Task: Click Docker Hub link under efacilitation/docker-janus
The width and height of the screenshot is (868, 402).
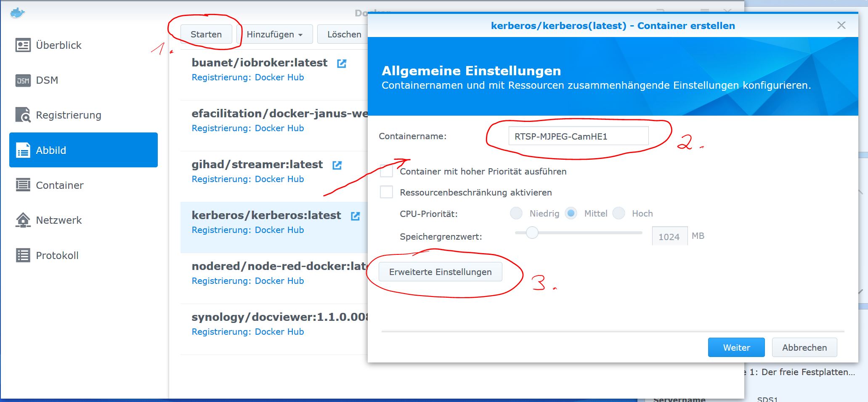Action: [279, 128]
